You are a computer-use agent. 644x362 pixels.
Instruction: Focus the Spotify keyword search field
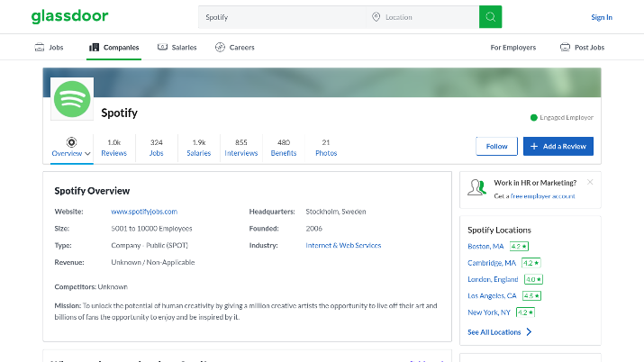click(x=282, y=17)
